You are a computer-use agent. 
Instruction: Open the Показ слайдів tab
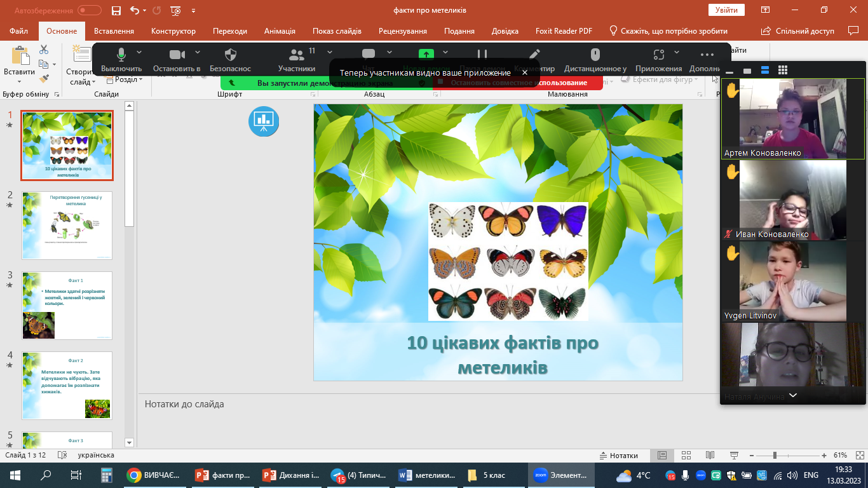337,31
